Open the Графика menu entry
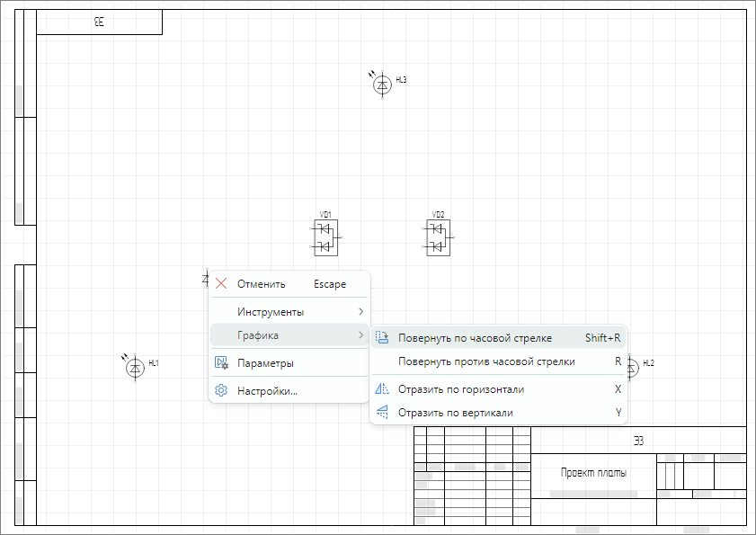The height and width of the screenshot is (535, 756). 258,335
